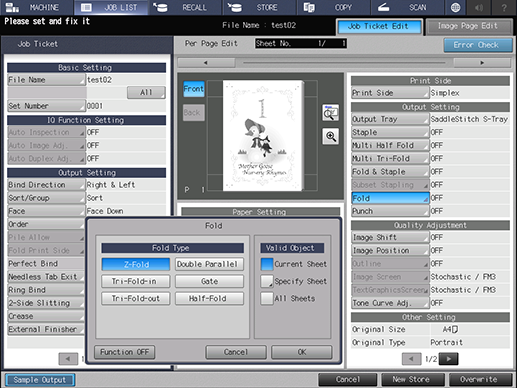
Task: Confirm Fold dialog with OK
Action: point(302,352)
